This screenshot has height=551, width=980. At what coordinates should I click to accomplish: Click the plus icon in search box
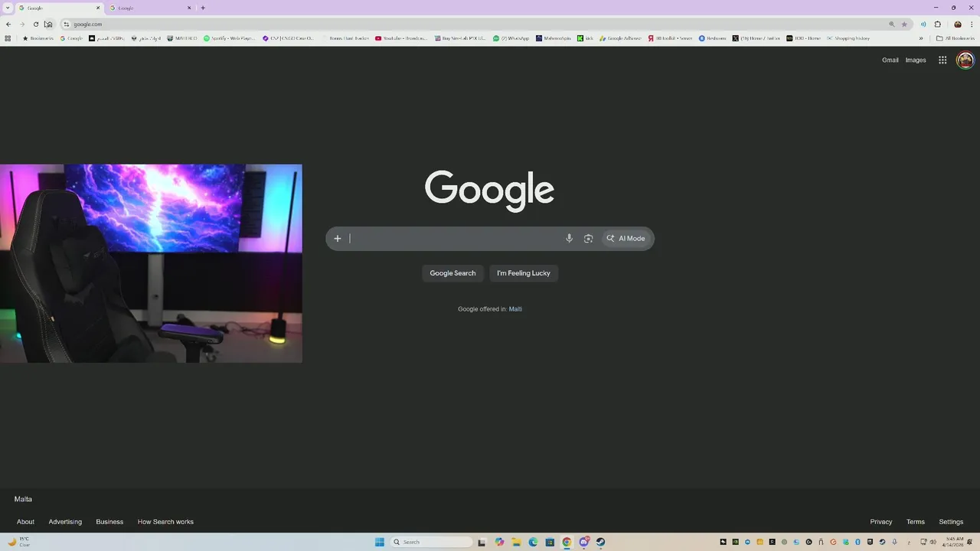point(338,239)
